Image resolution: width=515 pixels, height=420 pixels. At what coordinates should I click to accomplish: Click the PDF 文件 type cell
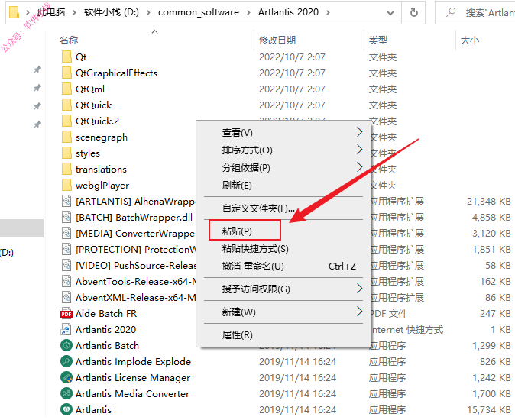tap(389, 314)
